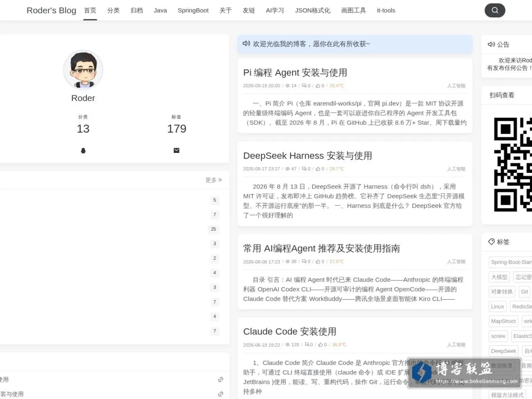Select the screw tag
Screen dimensions: 532x399
click(x=498, y=336)
